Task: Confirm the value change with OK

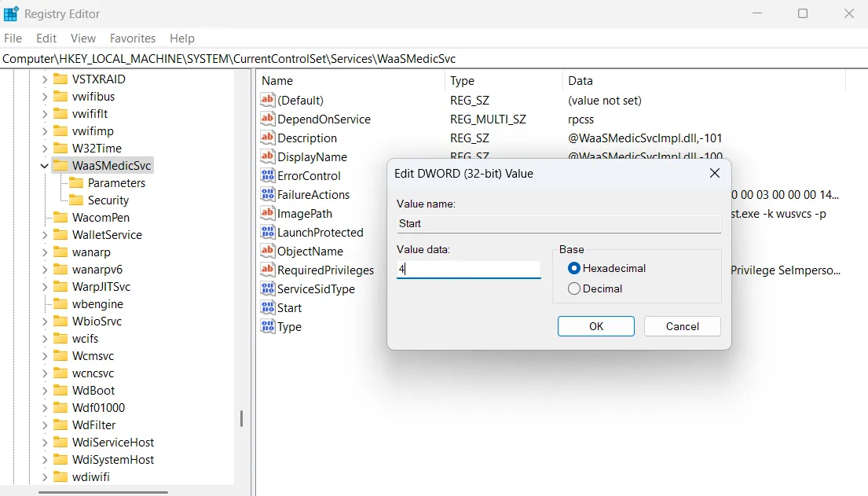Action: coord(595,325)
